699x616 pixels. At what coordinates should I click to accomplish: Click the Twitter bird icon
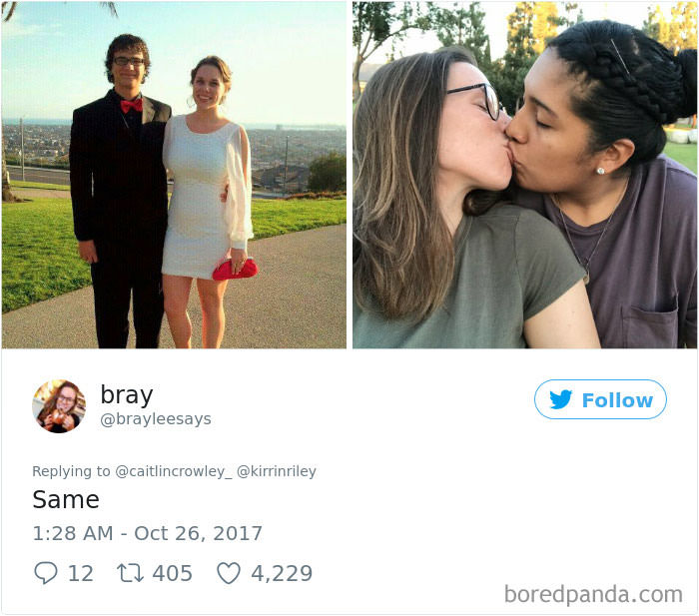tap(560, 399)
